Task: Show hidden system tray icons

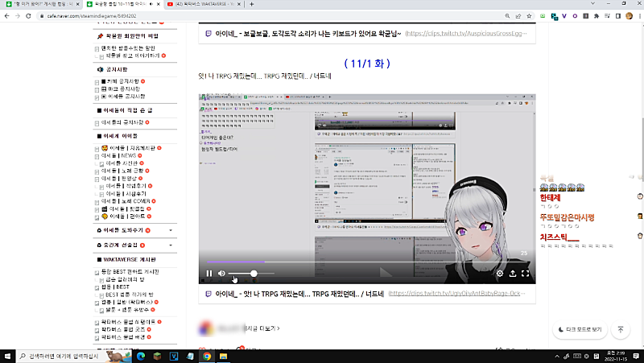Action: 557,356
